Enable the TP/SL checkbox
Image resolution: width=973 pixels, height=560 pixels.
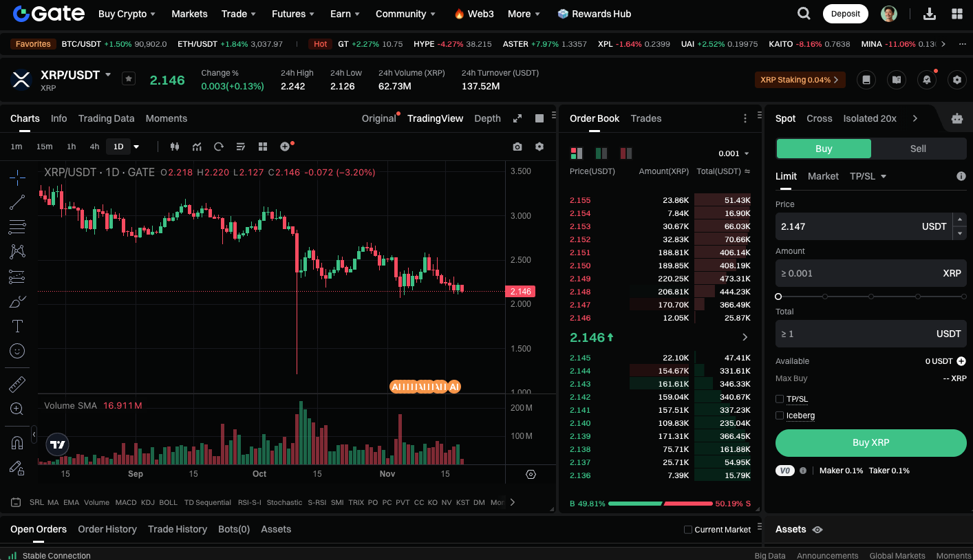pos(780,399)
